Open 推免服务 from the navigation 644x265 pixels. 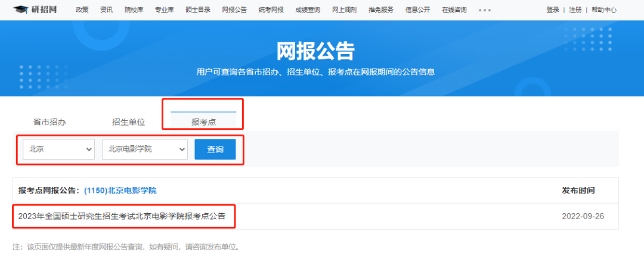[380, 10]
